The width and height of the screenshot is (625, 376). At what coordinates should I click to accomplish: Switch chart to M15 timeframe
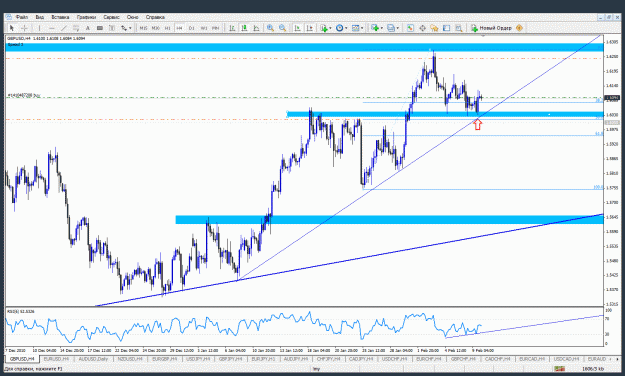tap(143, 28)
